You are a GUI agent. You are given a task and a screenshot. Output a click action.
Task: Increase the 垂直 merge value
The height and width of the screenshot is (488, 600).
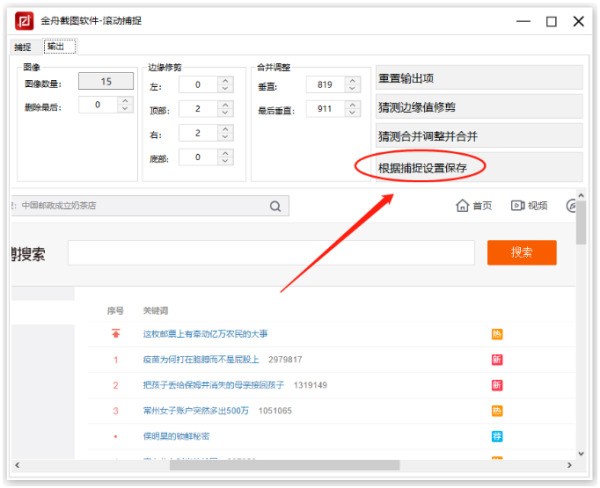point(352,81)
